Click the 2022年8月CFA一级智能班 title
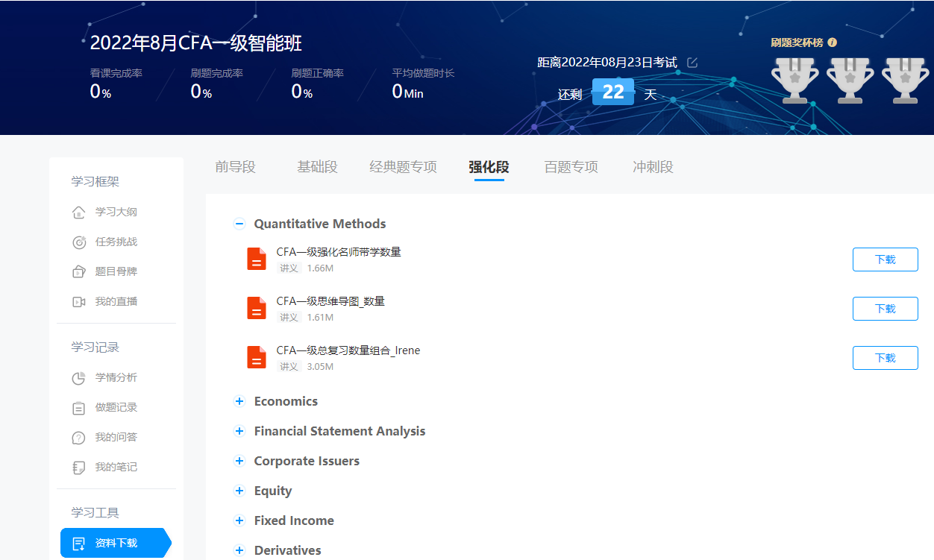 tap(196, 43)
